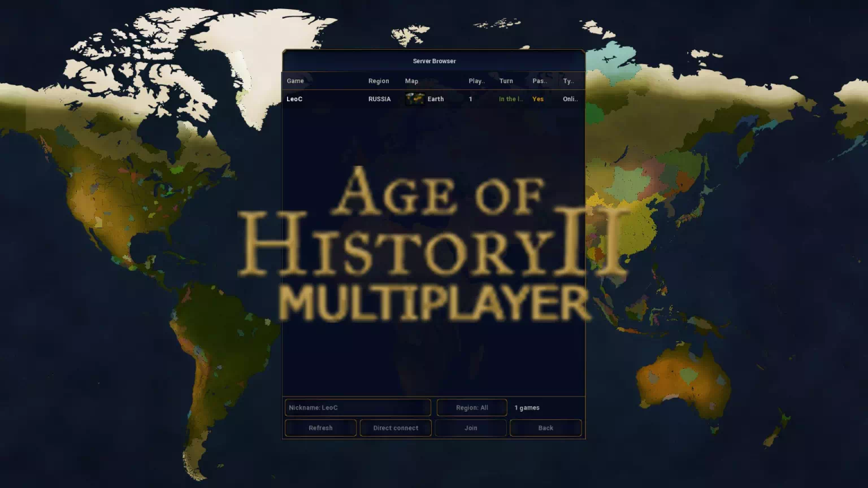
Task: Sort by the Play.. players column header
Action: click(476, 81)
